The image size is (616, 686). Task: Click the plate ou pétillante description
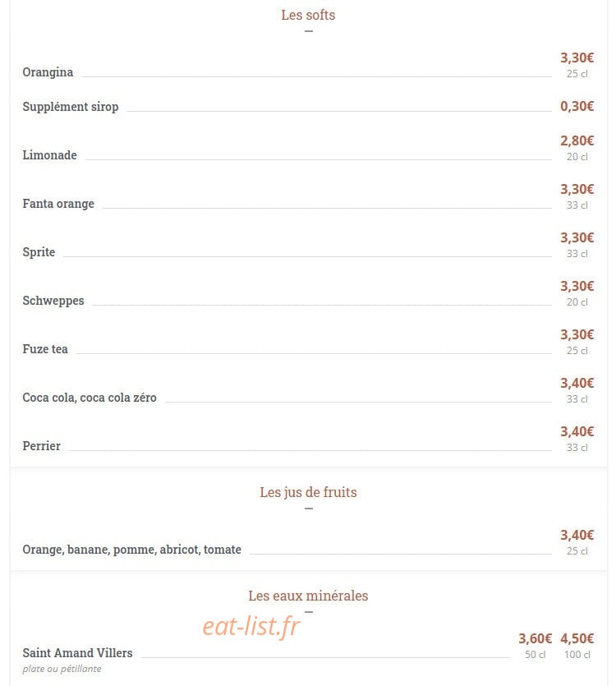click(x=62, y=669)
